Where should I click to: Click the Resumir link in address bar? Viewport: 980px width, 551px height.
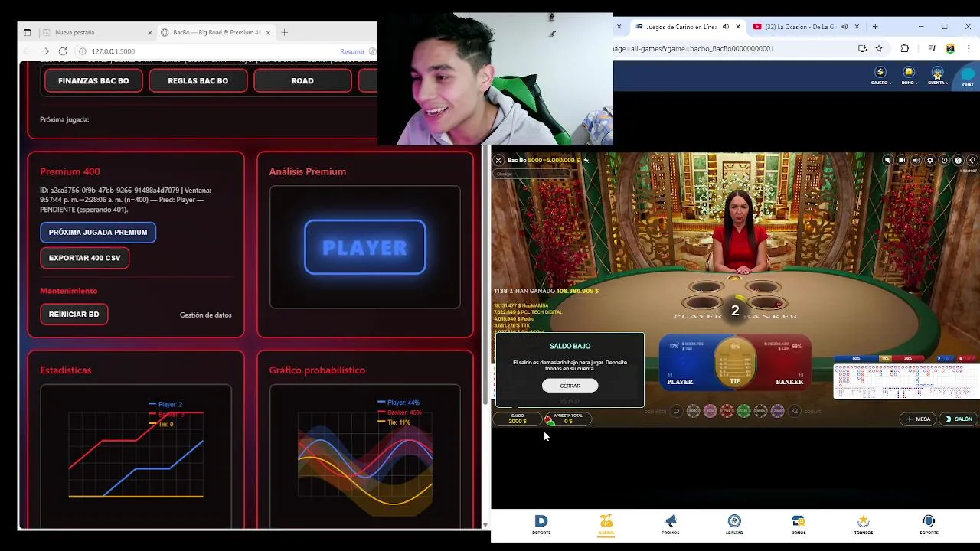(352, 51)
